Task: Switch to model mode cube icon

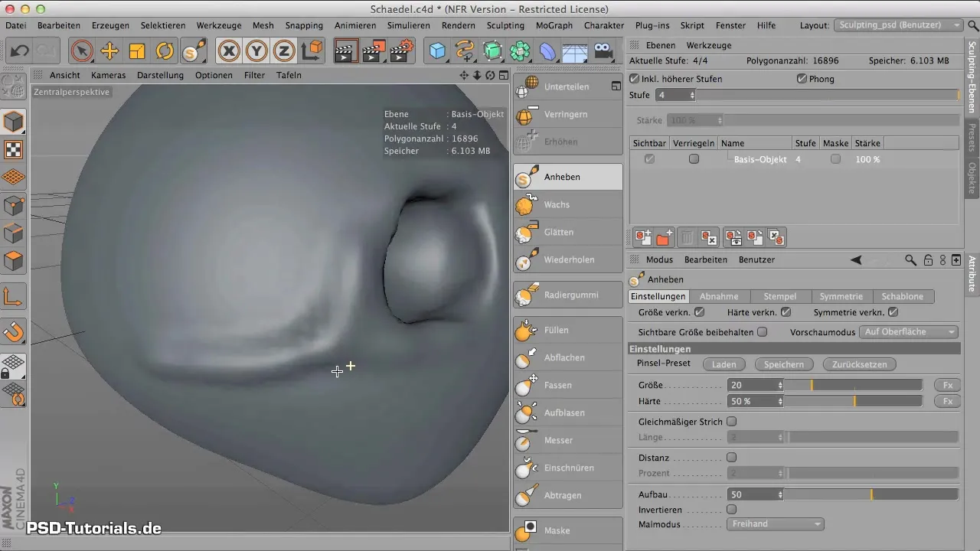Action: coord(14,122)
